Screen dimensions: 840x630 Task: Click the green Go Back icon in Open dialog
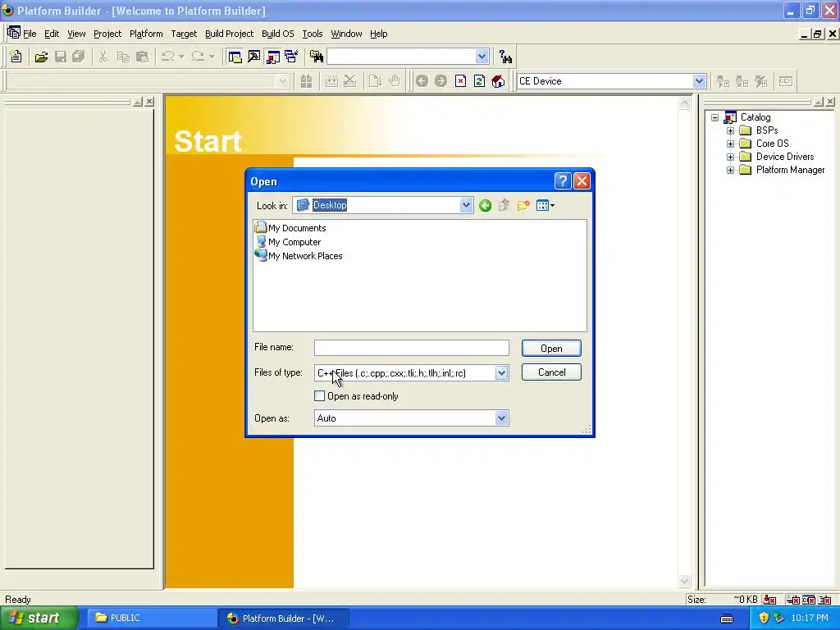pos(486,205)
